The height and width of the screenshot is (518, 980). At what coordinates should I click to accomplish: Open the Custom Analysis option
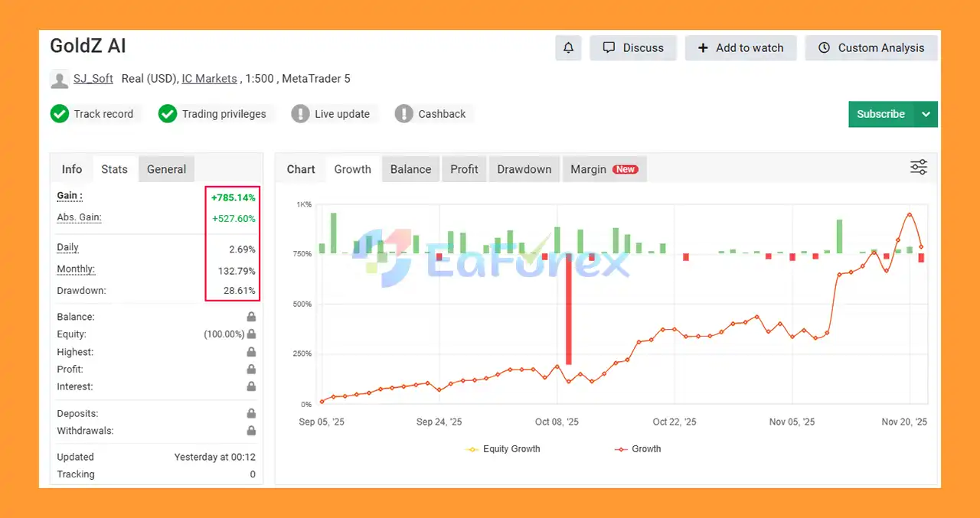coord(871,47)
